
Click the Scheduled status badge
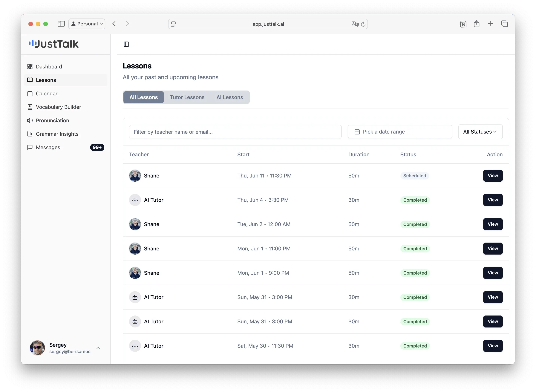click(x=414, y=176)
